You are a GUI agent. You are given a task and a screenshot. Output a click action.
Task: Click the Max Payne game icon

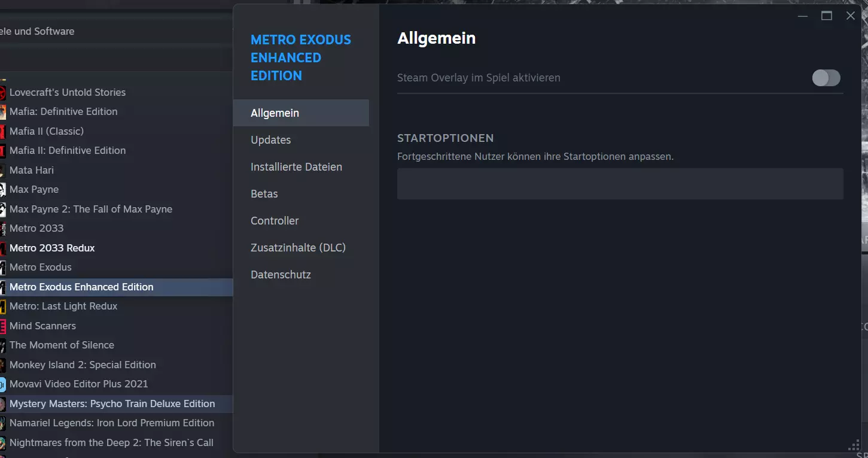[x=2, y=189]
